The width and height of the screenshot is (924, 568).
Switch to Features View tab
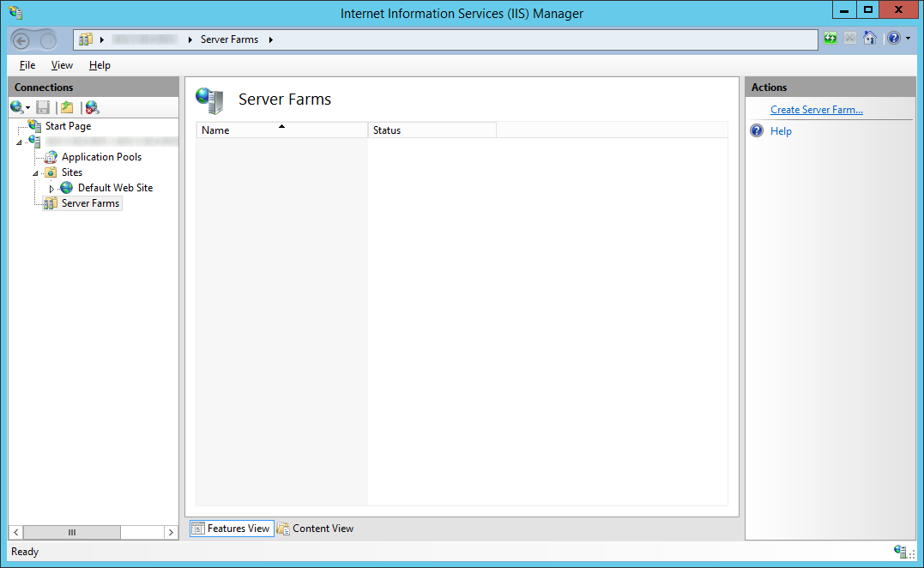point(232,529)
